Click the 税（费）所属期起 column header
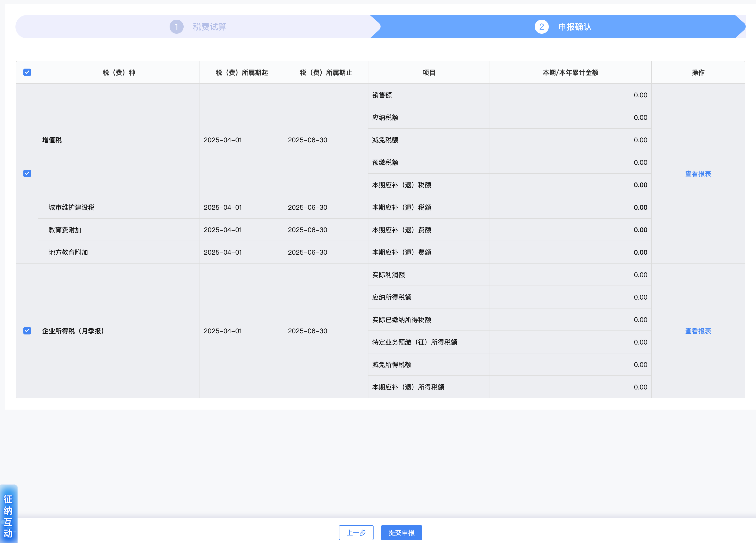This screenshot has width=756, height=543. click(242, 72)
